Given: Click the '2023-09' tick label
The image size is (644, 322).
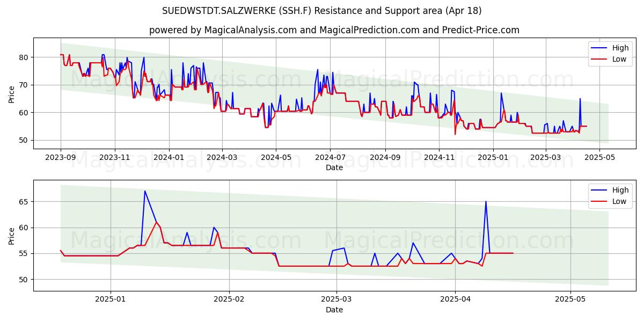Looking at the screenshot, I should pyautogui.click(x=61, y=157).
